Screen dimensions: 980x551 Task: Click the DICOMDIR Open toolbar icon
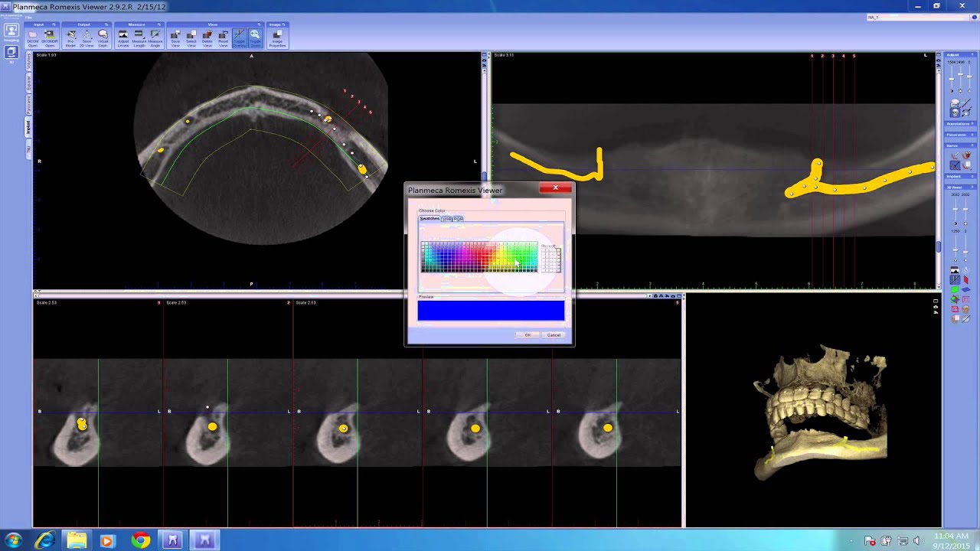pos(50,38)
